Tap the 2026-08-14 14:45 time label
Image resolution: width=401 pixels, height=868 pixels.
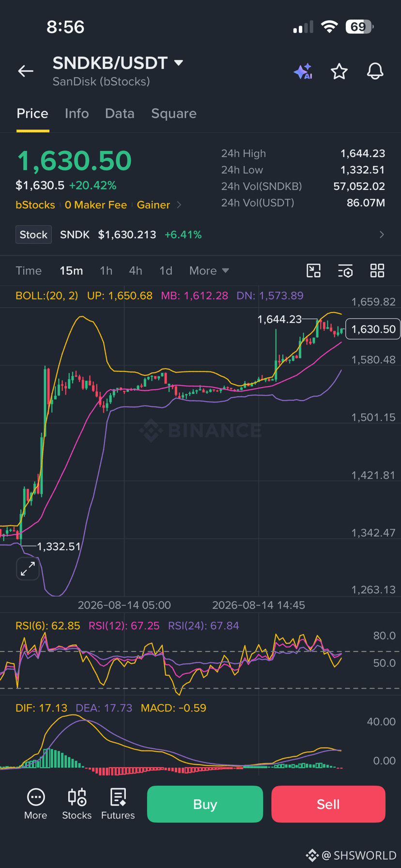259,605
